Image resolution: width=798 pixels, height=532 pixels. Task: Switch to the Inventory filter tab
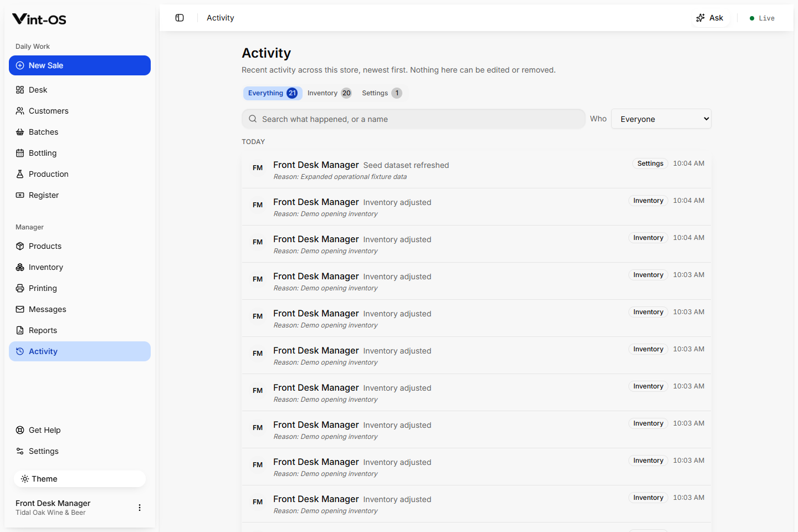329,93
